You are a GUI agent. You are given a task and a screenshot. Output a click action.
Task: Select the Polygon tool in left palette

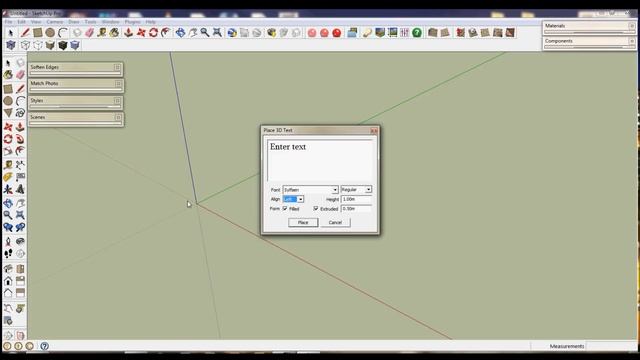point(8,113)
